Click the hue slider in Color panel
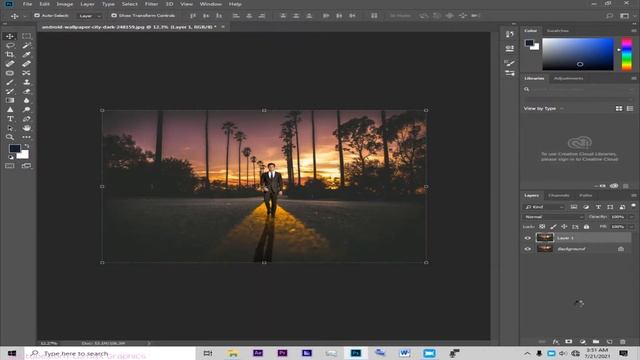Viewport: 640px width, 360px height. (627, 54)
